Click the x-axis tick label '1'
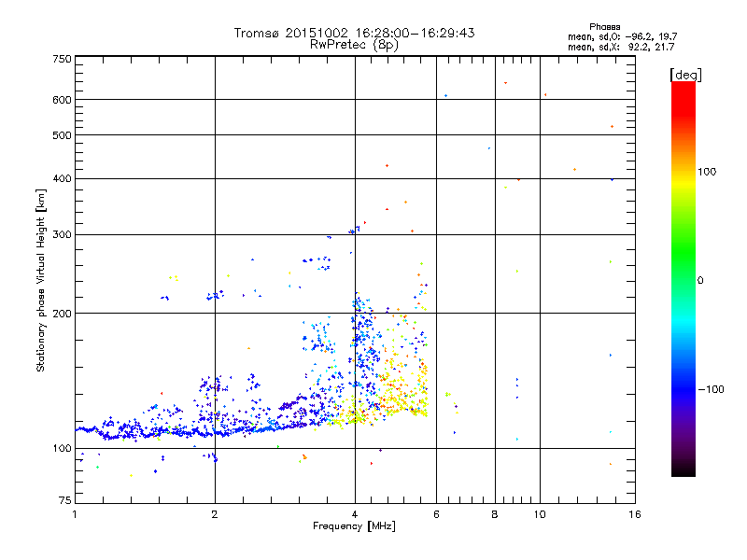This screenshot has width=747, height=560. 75,514
